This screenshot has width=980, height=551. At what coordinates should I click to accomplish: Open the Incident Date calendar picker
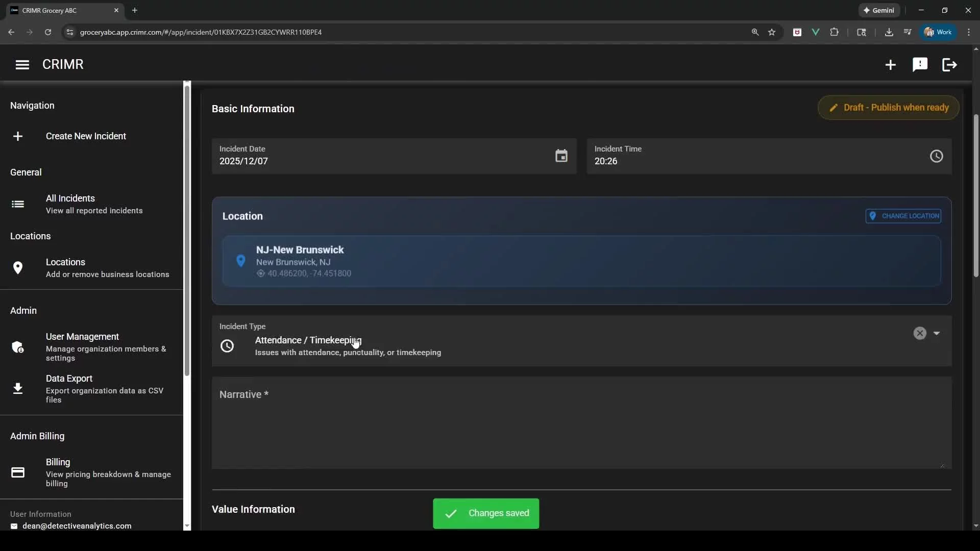coord(561,156)
